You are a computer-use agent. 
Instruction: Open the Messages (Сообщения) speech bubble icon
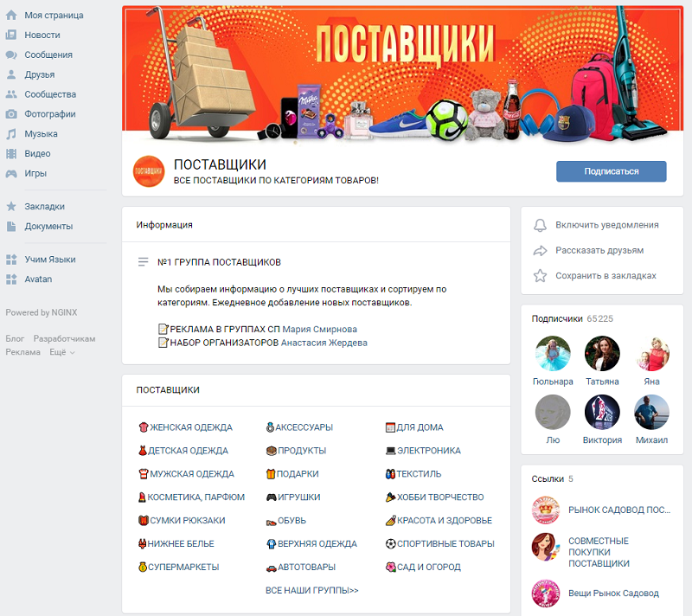[11, 55]
